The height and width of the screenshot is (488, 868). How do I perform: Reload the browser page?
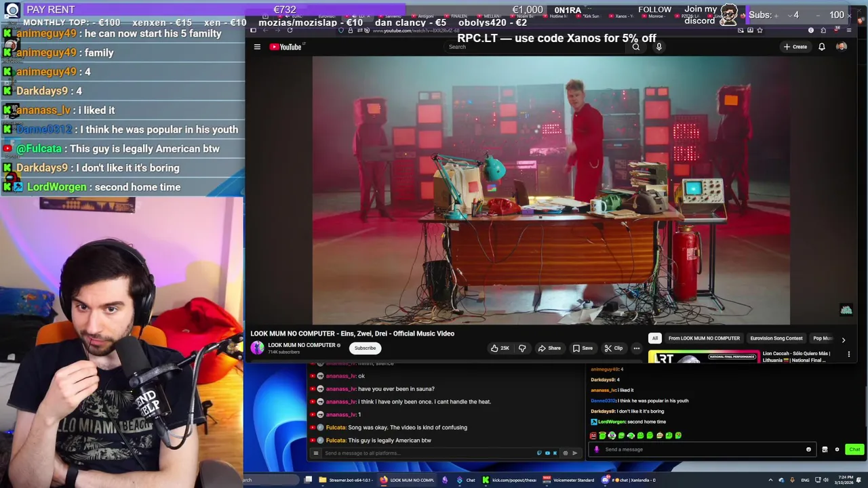(x=290, y=30)
